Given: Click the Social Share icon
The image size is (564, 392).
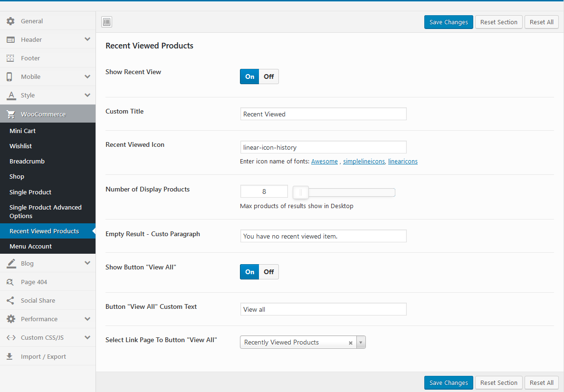Looking at the screenshot, I should 10,301.
